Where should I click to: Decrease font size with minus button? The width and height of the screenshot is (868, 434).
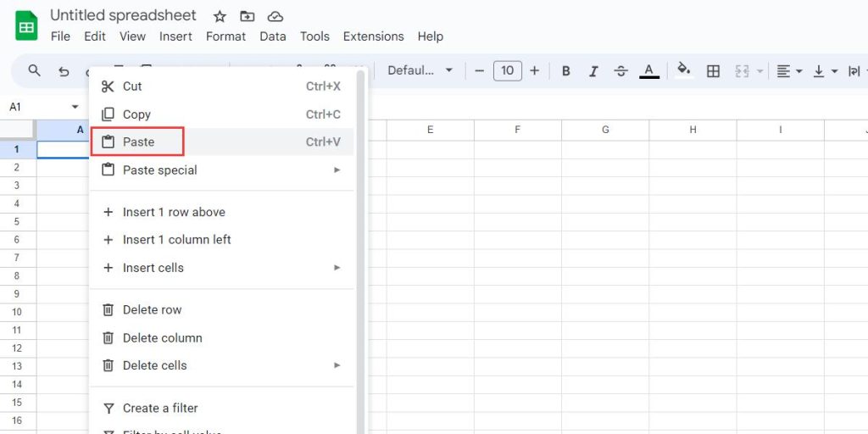(x=480, y=71)
